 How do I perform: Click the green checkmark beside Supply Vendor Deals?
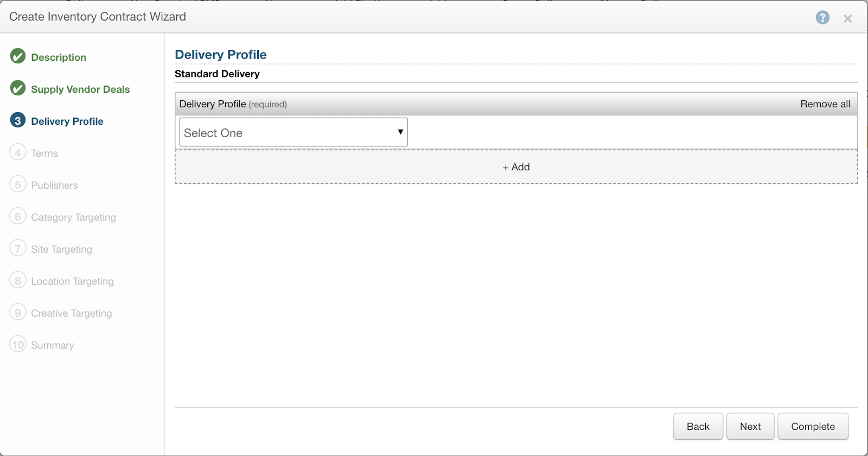click(18, 88)
